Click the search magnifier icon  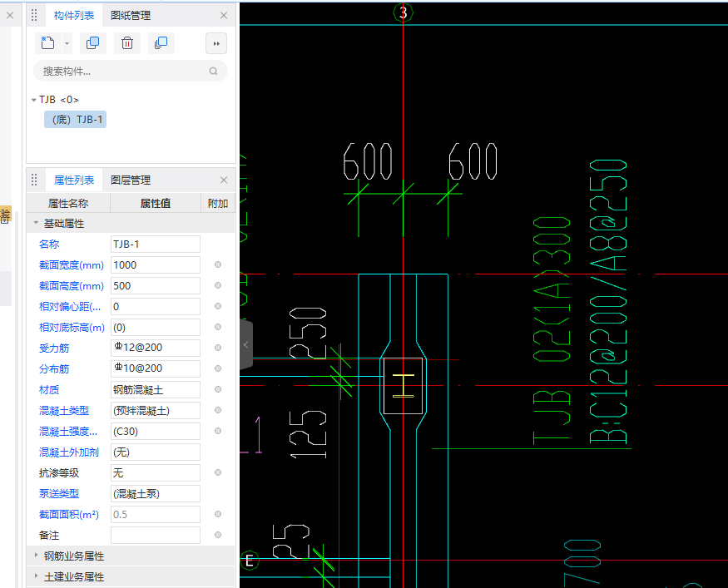[x=214, y=71]
